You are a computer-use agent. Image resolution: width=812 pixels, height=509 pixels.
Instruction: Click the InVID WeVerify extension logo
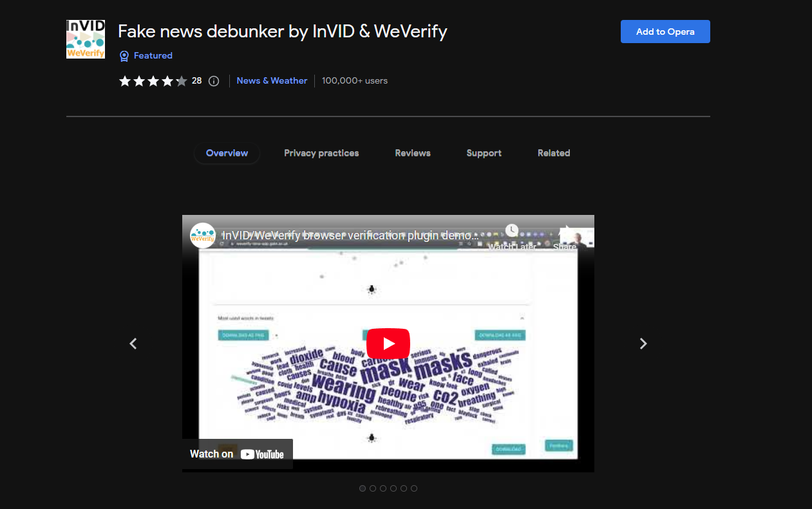[86, 39]
